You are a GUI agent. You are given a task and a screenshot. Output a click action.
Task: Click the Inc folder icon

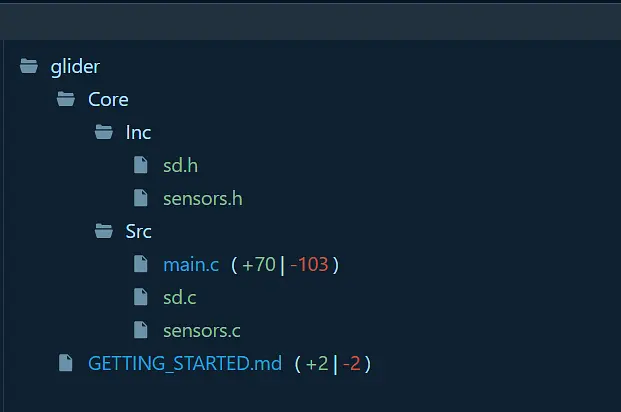103,132
